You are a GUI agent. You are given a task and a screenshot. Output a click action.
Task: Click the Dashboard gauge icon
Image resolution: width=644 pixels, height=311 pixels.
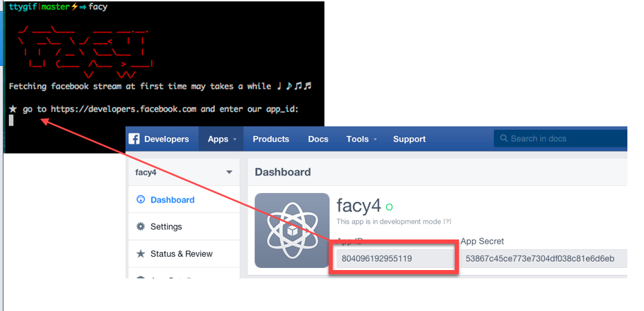pos(141,200)
